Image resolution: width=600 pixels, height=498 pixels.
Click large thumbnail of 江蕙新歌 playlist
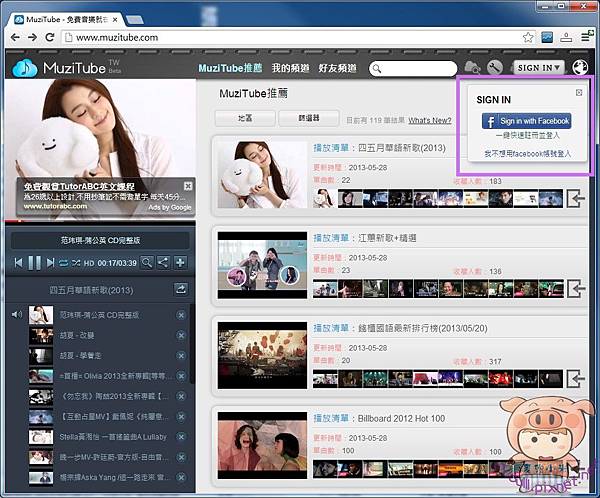coord(262,265)
